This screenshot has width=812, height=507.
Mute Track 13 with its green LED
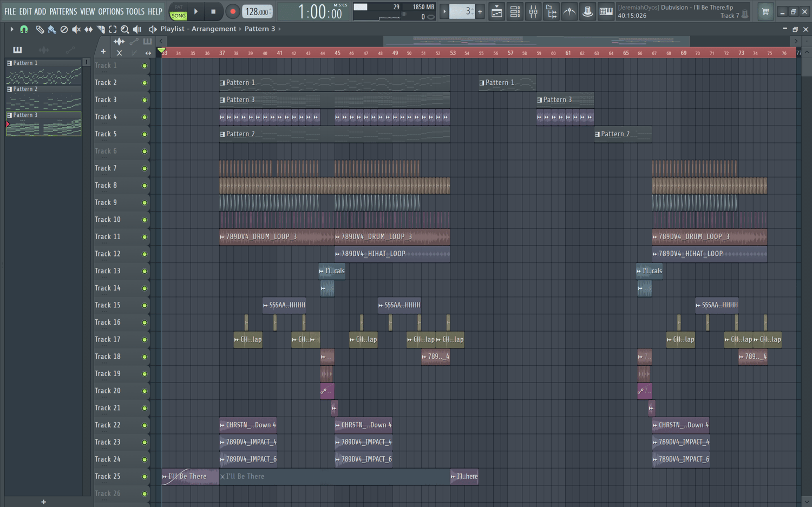(145, 271)
